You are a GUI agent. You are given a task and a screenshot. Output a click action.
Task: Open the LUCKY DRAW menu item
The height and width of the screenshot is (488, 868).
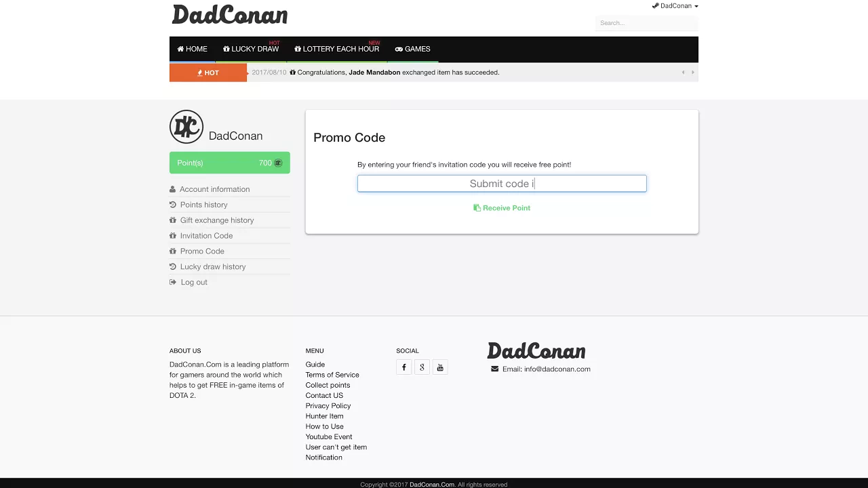point(251,49)
